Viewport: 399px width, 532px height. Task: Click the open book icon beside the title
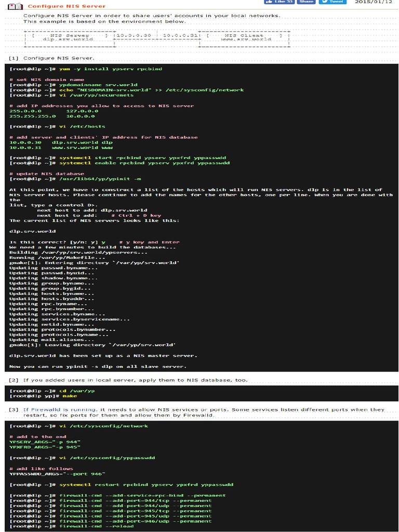16,6
